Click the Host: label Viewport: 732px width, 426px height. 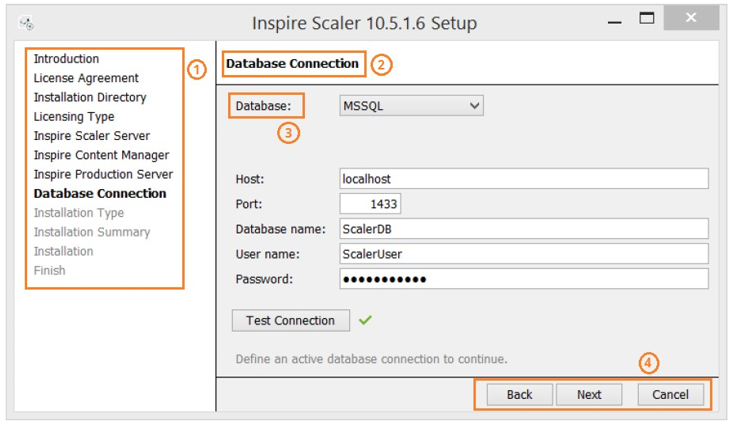click(250, 179)
